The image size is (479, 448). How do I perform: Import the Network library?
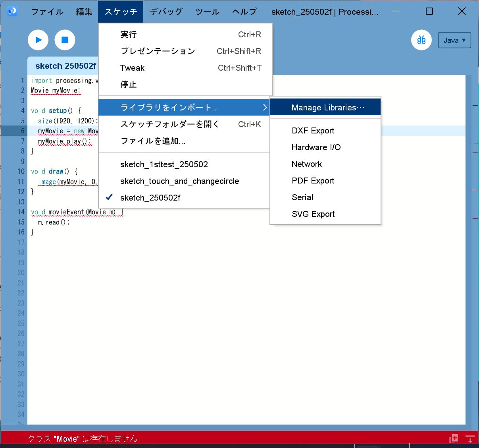(x=325, y=164)
